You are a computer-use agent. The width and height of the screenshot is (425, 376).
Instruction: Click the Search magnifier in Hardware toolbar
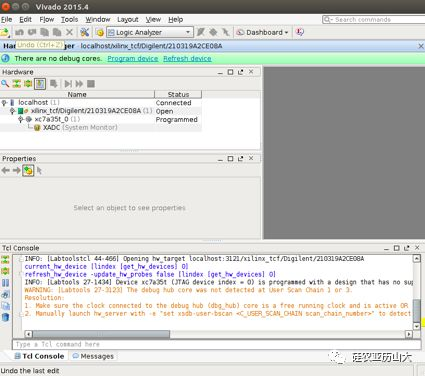[x=5, y=84]
